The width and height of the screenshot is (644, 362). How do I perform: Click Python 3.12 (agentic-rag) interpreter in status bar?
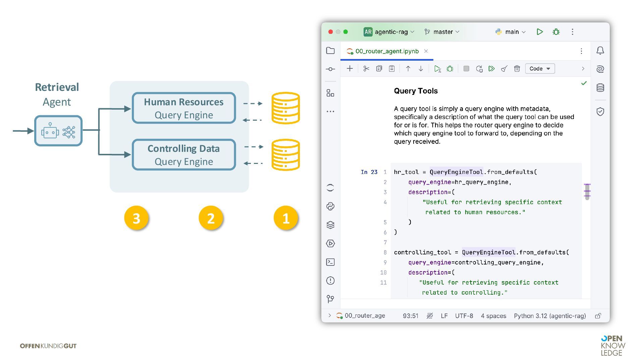point(550,316)
